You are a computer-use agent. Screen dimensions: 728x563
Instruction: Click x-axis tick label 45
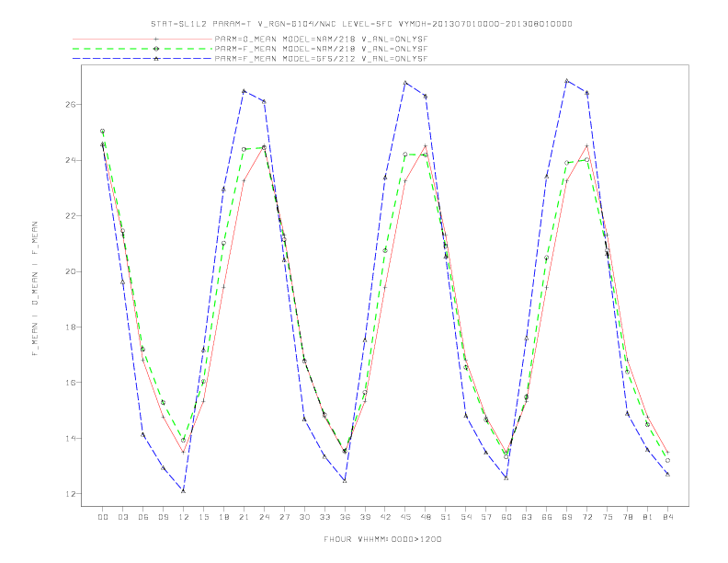tap(405, 517)
